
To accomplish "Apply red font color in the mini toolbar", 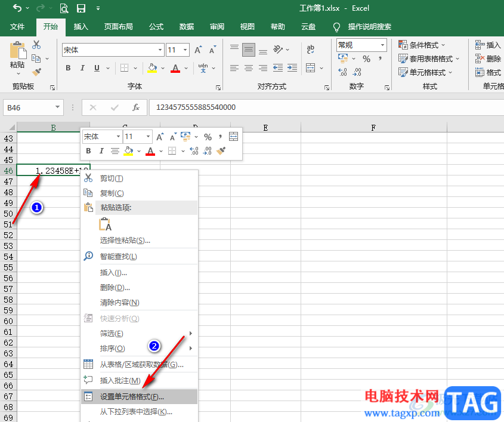I will (150, 151).
